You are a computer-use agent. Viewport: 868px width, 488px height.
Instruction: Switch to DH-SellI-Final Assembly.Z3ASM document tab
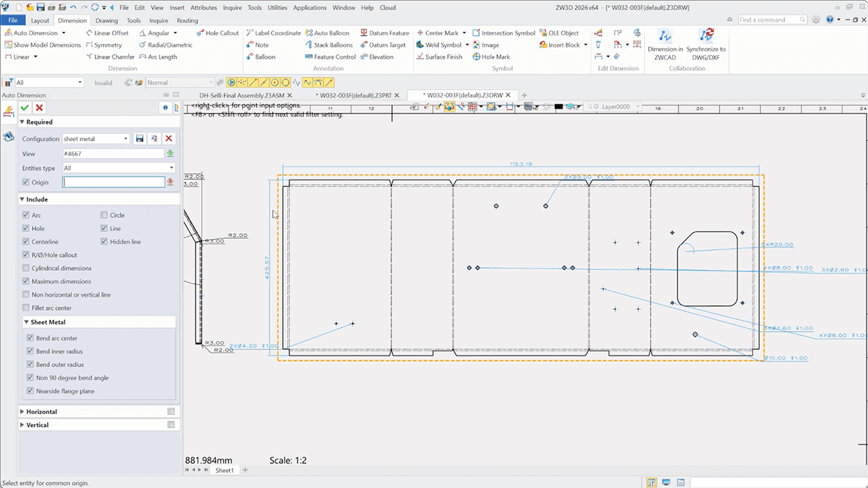tap(242, 95)
